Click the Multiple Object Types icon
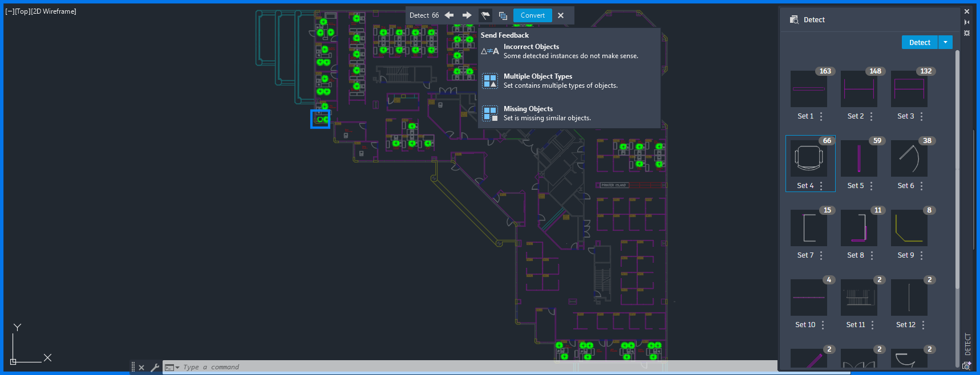980x375 pixels. point(490,81)
